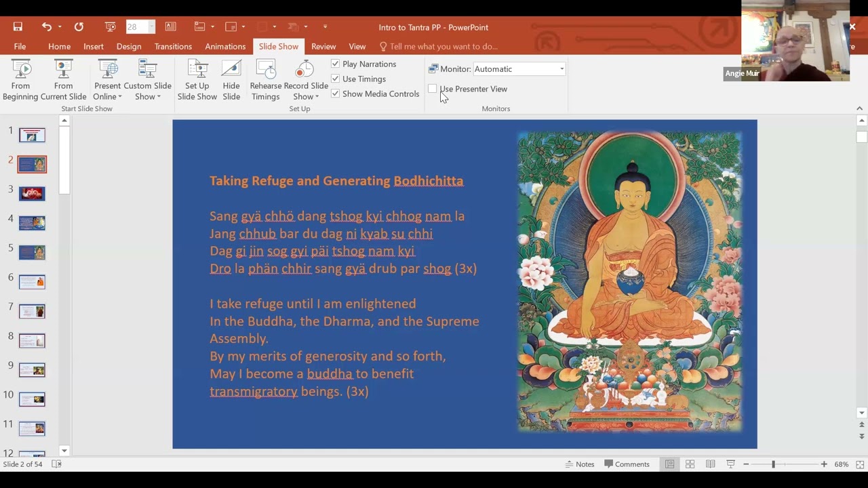
Task: Open the Undo history dropdown arrow
Action: coord(60,27)
